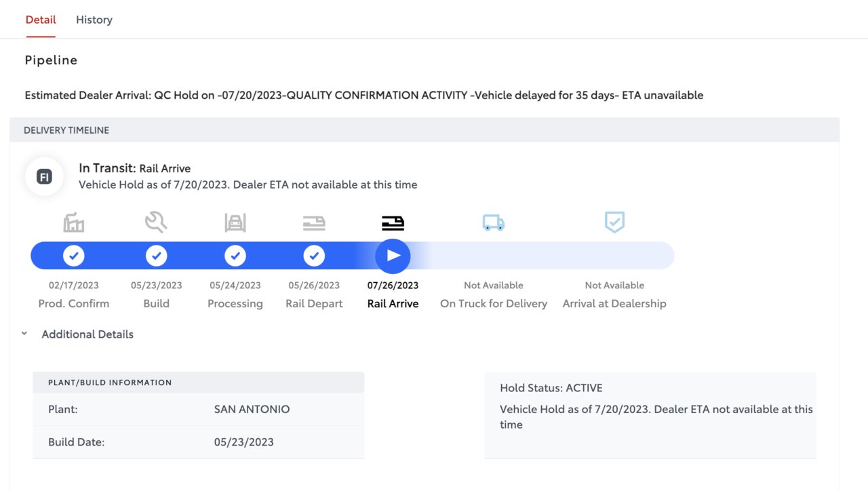Click the factory icon above Prod. Confirm

coord(74,222)
